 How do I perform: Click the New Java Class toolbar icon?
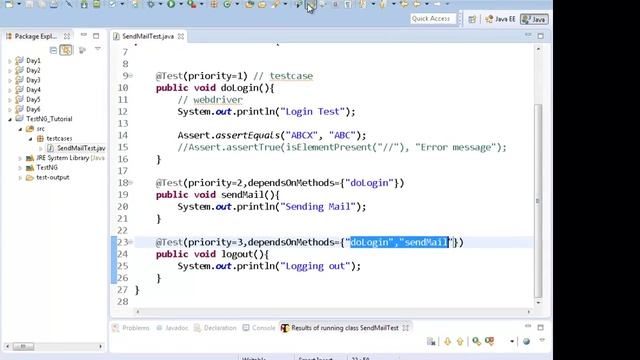tap(227, 4)
